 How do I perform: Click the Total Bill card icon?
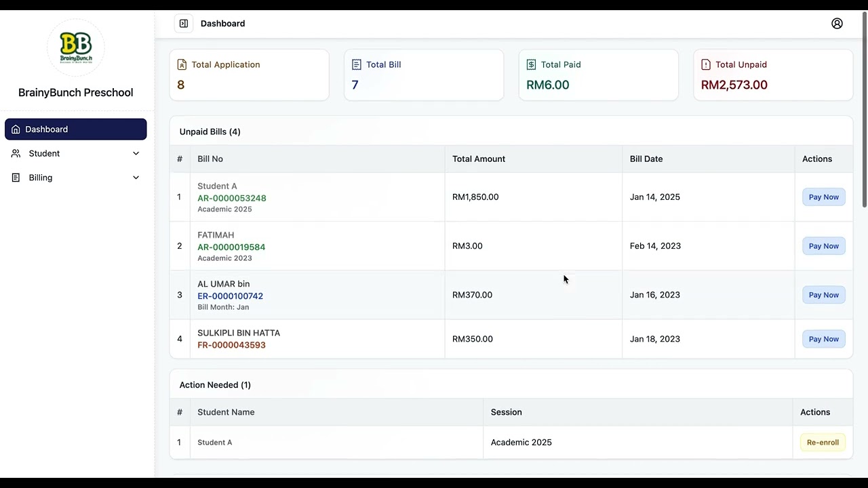coord(357,65)
